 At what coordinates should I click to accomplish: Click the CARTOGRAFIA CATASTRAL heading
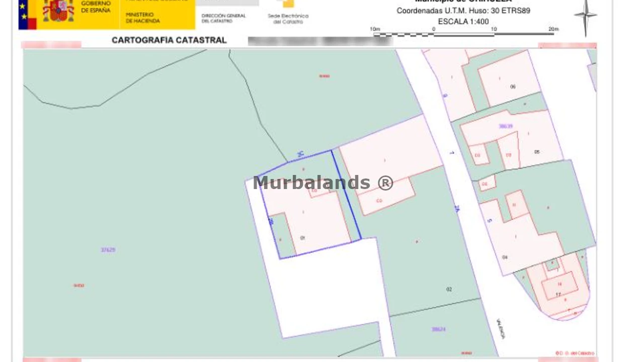[169, 40]
